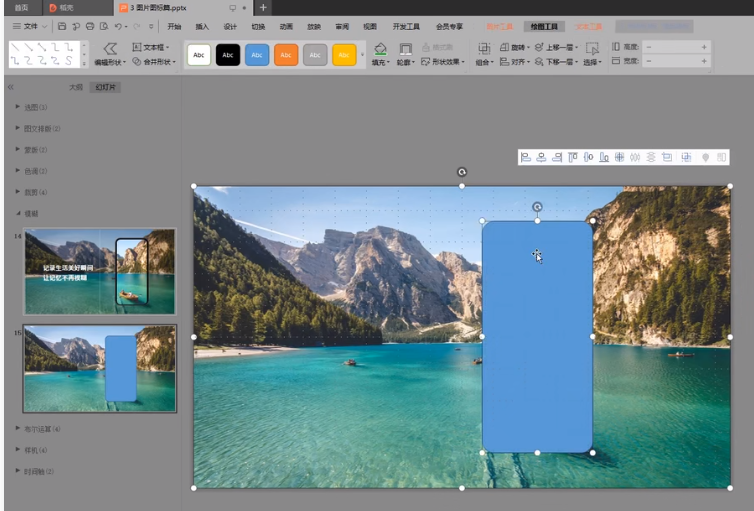The height and width of the screenshot is (511, 754).
Task: Expand the 裁剪(4) section in slide panel
Action: pyautogui.click(x=18, y=192)
